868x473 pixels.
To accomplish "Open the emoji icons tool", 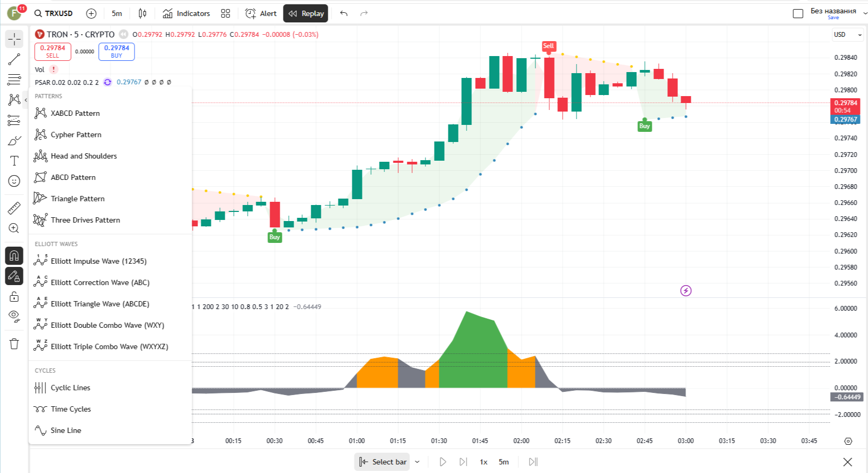I will point(14,181).
